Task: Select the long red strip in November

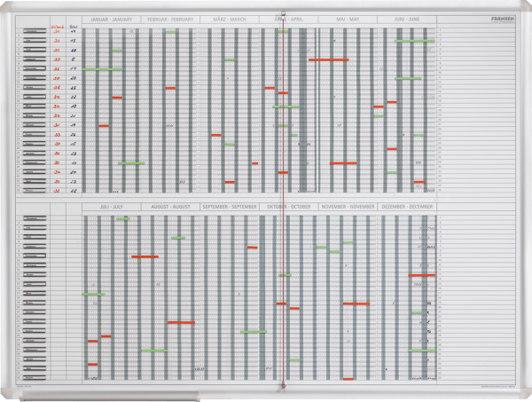Action: [x=356, y=303]
